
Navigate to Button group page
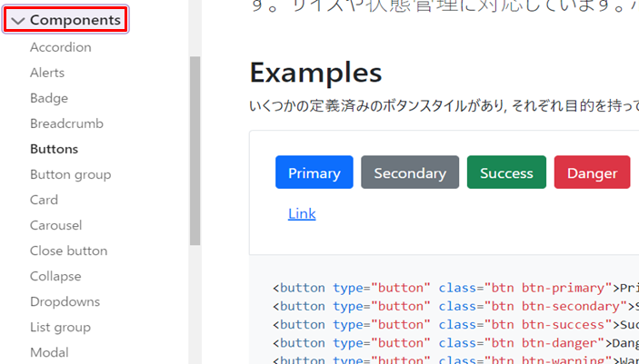(70, 174)
